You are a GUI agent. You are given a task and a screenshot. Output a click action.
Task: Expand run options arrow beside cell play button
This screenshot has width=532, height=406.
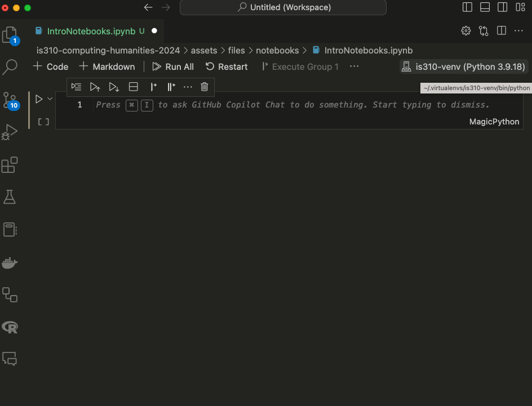click(x=50, y=99)
